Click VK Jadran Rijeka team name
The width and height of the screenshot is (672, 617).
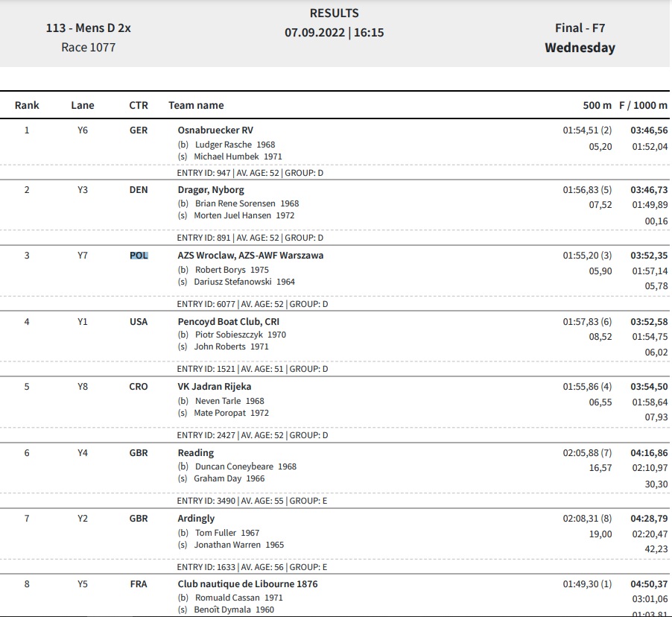pyautogui.click(x=215, y=387)
